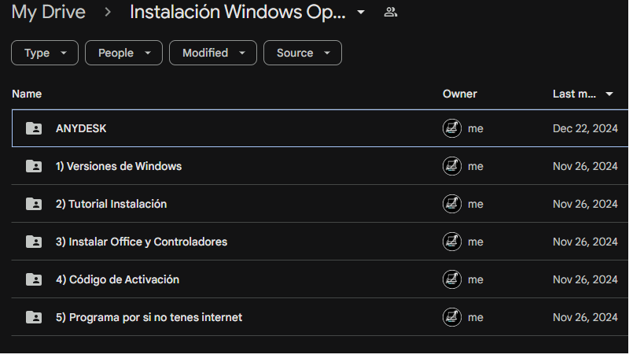Click the folder icon for Código de Activación

(x=34, y=279)
